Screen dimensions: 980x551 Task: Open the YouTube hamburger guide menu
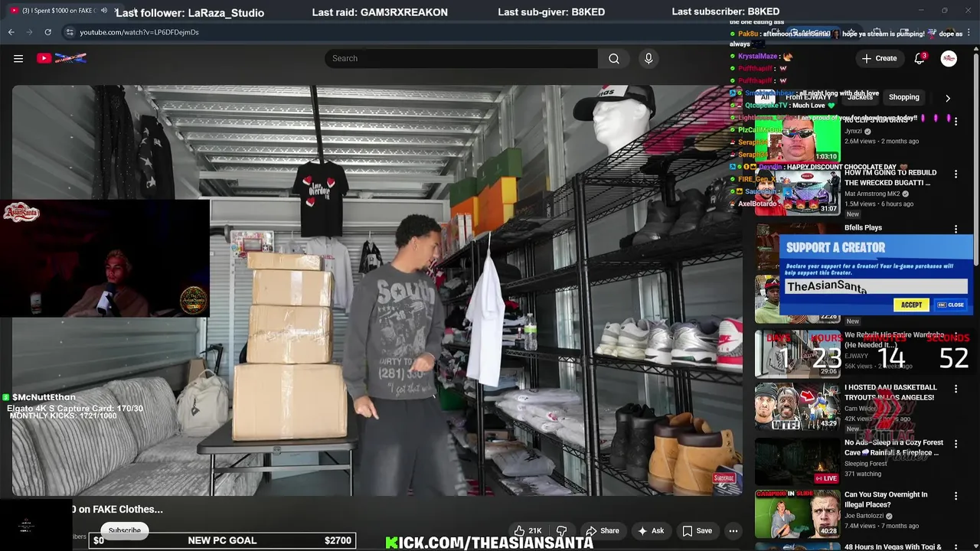click(x=18, y=58)
